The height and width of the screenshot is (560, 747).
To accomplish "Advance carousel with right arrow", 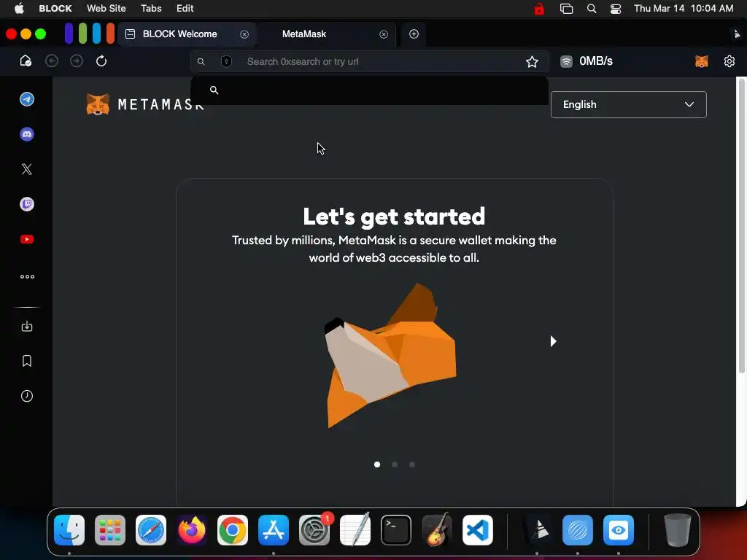I will [x=553, y=341].
